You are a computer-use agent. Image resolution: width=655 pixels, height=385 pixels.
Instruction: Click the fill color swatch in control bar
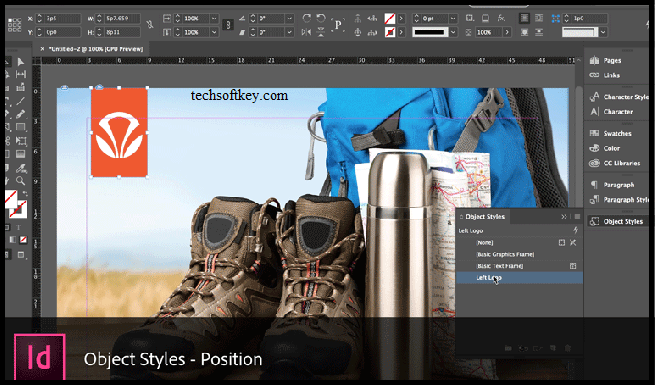[x=389, y=18]
